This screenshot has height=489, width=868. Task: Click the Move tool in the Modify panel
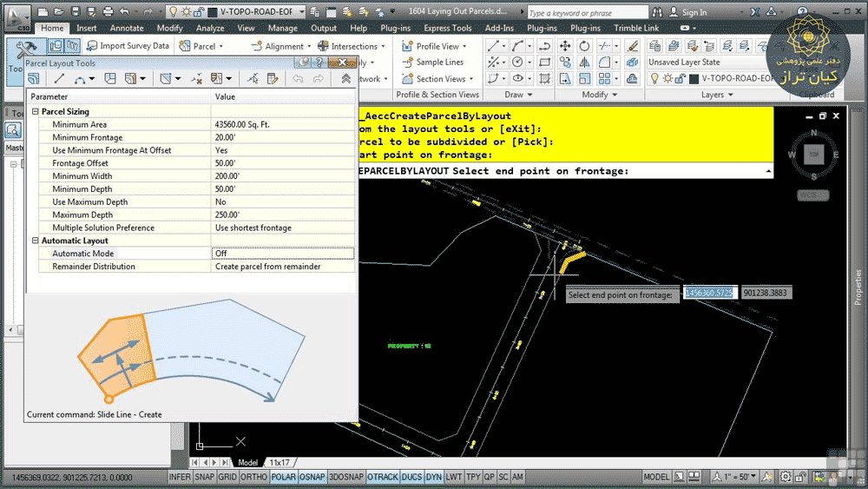click(565, 46)
